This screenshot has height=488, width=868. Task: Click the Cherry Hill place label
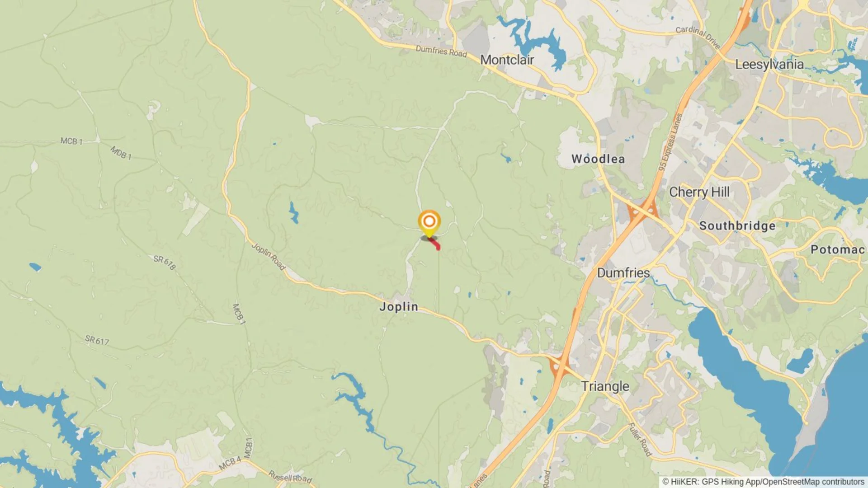click(699, 192)
